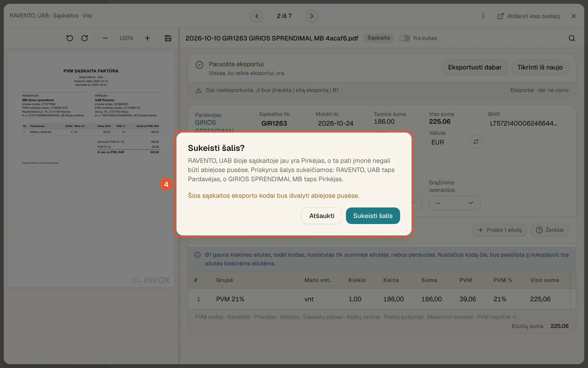Viewport: 588px width, 368px height.
Task: Click the info icon in the B1 notice
Action: (198, 255)
